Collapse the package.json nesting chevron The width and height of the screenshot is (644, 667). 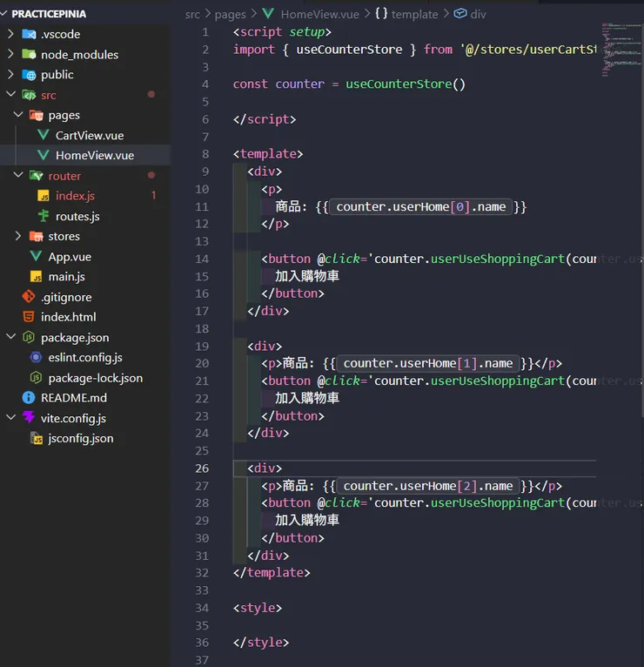coord(10,337)
